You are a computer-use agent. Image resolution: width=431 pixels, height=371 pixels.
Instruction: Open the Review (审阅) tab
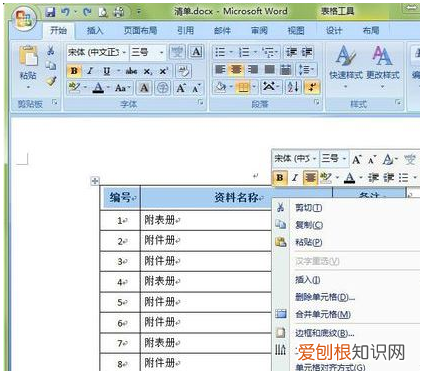coord(259,31)
